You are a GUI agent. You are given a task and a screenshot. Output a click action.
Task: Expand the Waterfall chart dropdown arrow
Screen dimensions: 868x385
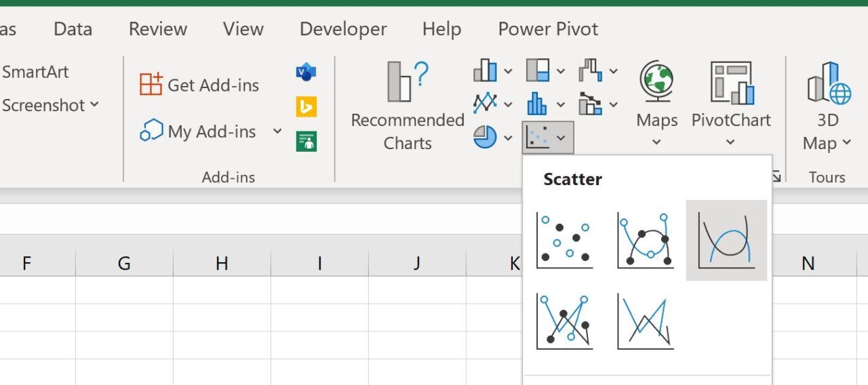[613, 70]
